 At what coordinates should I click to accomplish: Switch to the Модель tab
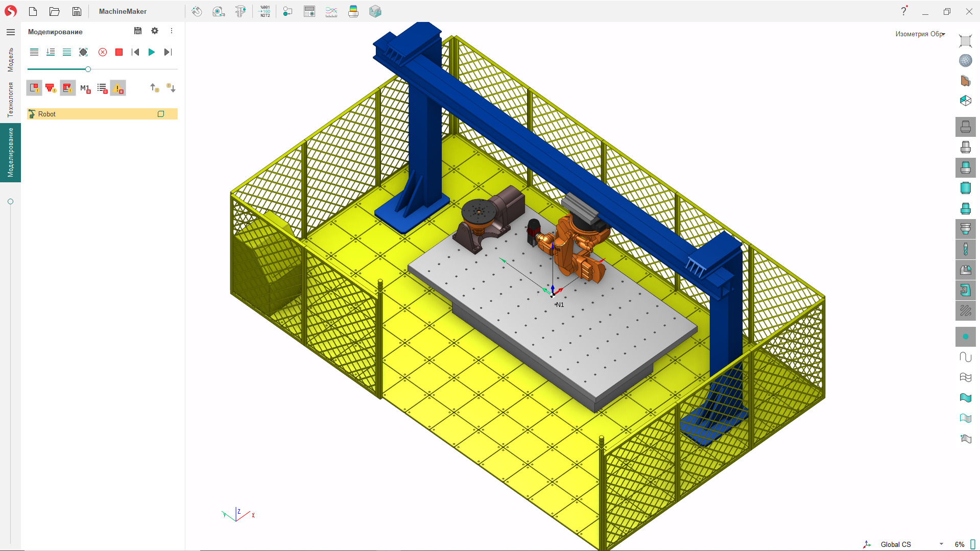click(x=10, y=60)
